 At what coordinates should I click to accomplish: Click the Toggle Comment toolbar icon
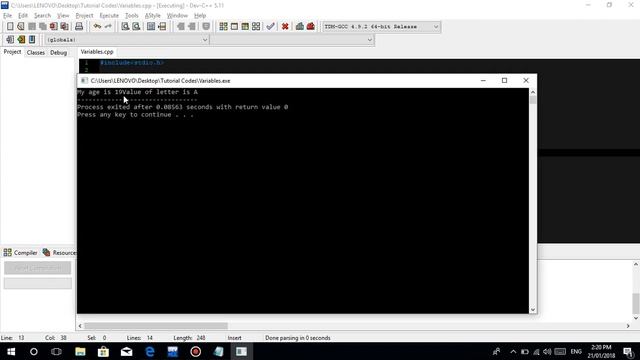coord(206,27)
